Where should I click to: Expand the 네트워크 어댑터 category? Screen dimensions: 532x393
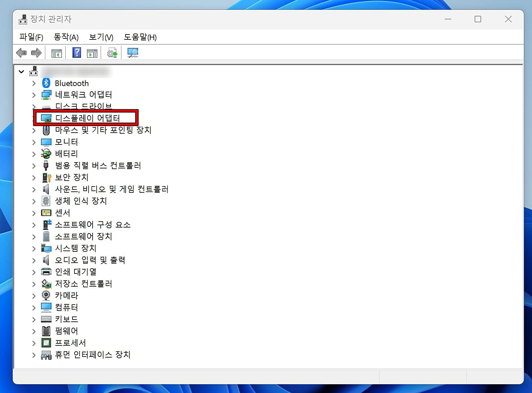coord(34,95)
